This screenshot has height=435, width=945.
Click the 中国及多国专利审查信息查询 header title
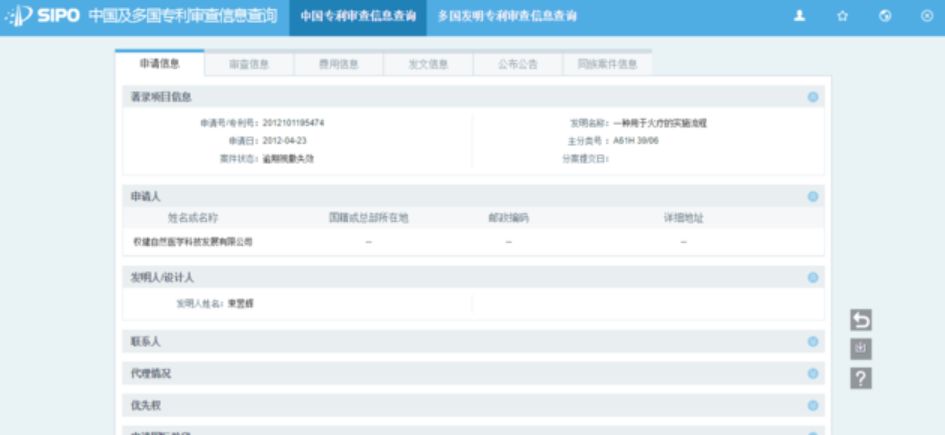point(183,16)
